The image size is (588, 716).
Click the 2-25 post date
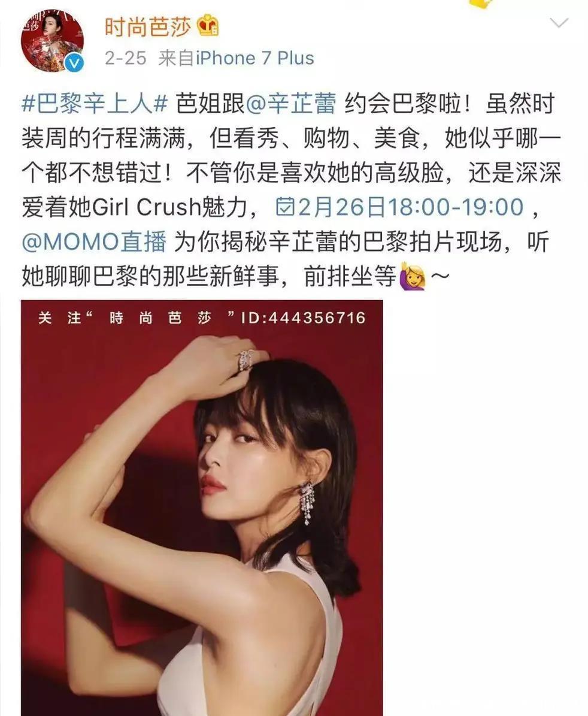pos(126,59)
